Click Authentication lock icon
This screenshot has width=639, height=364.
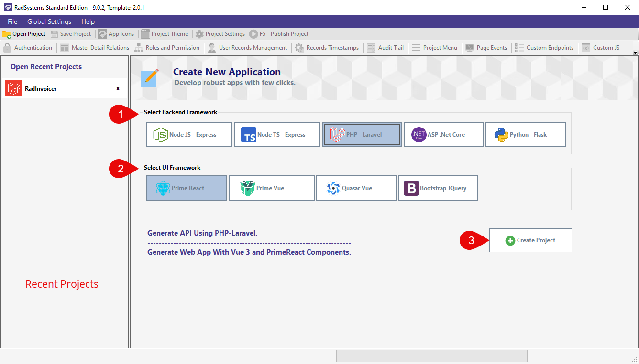tap(7, 48)
